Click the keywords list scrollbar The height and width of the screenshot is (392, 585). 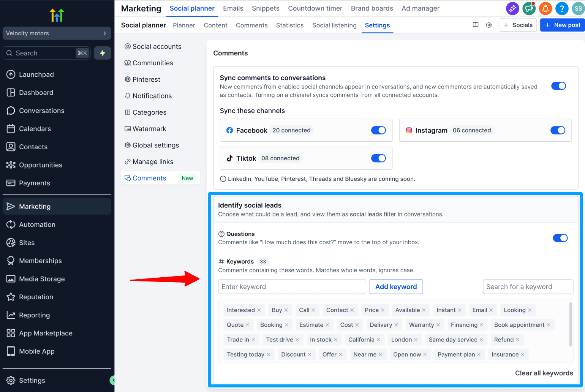[x=570, y=324]
